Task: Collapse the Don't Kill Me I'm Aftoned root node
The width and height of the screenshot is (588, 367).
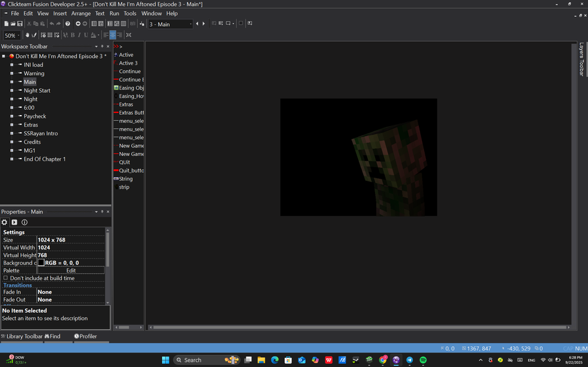Action: click(3, 56)
